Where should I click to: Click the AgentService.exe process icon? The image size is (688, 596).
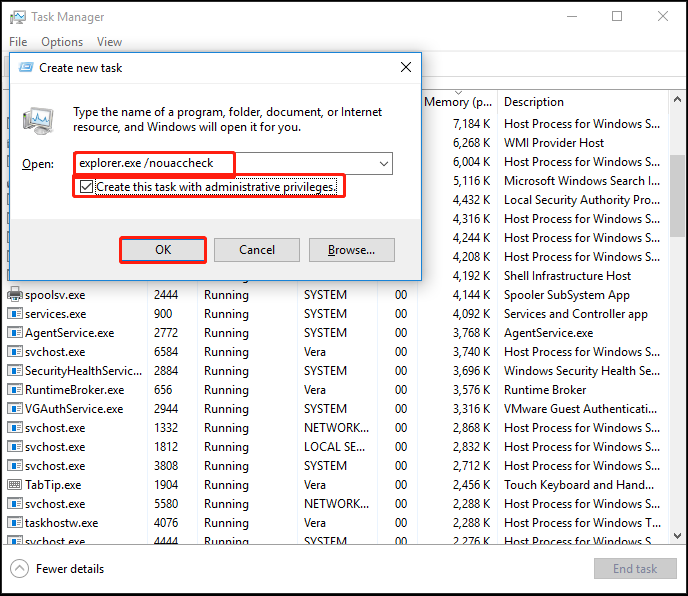14,333
